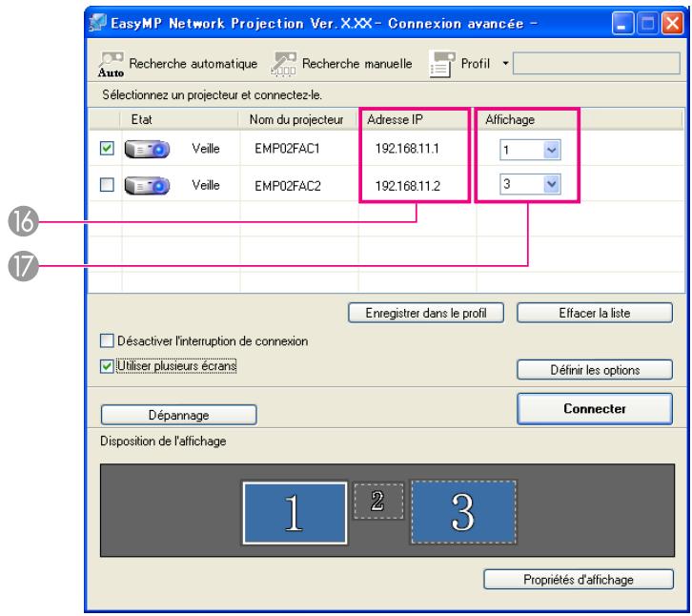Open Propriétés d'affichage
The height and width of the screenshot is (616, 692).
[x=579, y=580]
